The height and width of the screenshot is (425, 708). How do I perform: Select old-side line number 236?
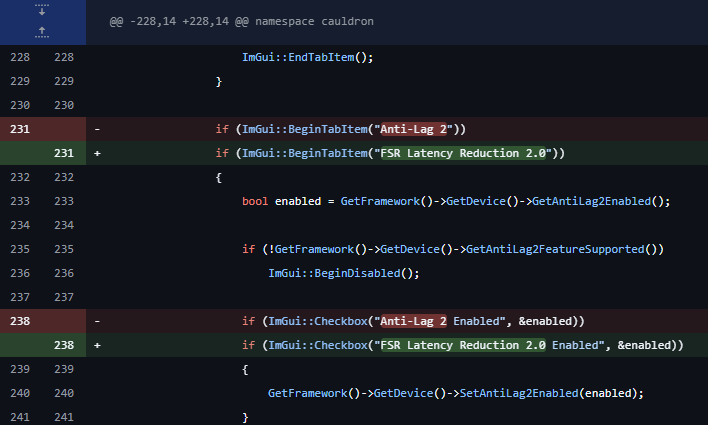(20, 273)
